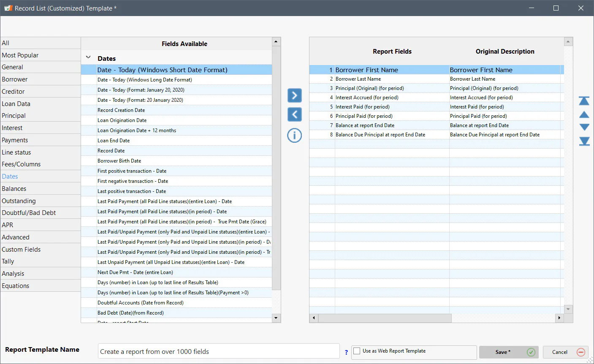Collapse the Dates fields group
This screenshot has height=364, width=594.
[x=88, y=57]
